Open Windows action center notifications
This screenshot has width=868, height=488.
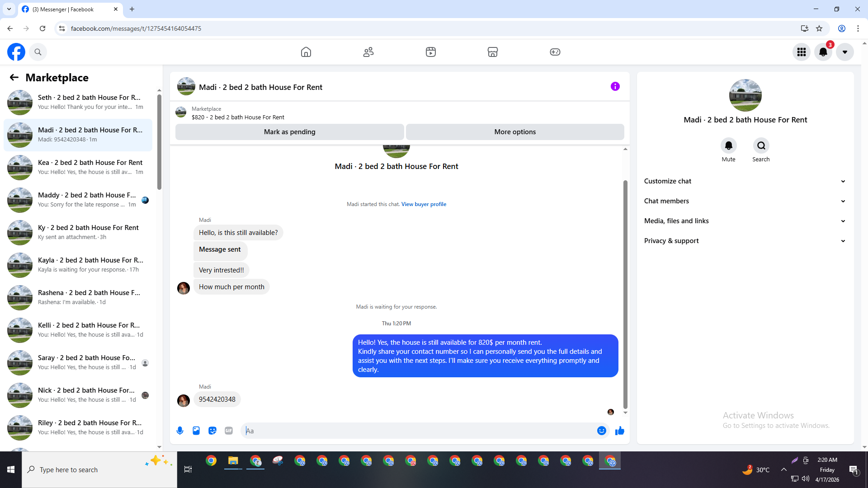pos(854,470)
